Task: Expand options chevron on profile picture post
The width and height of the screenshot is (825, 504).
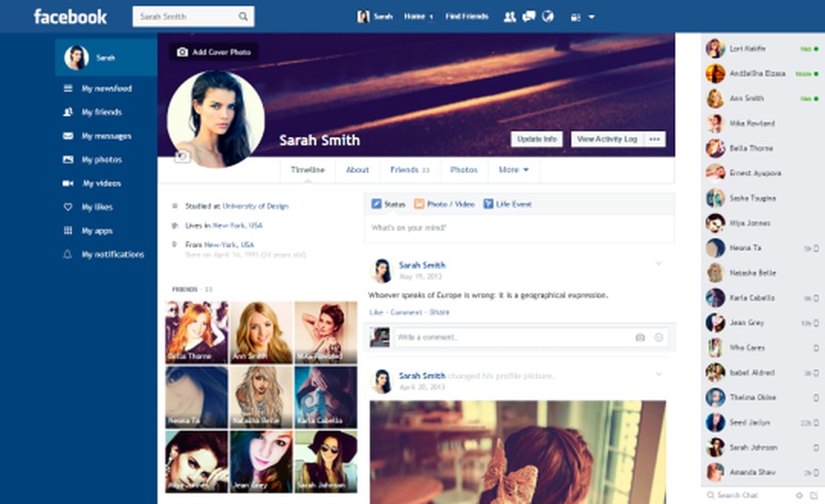Action: [658, 374]
